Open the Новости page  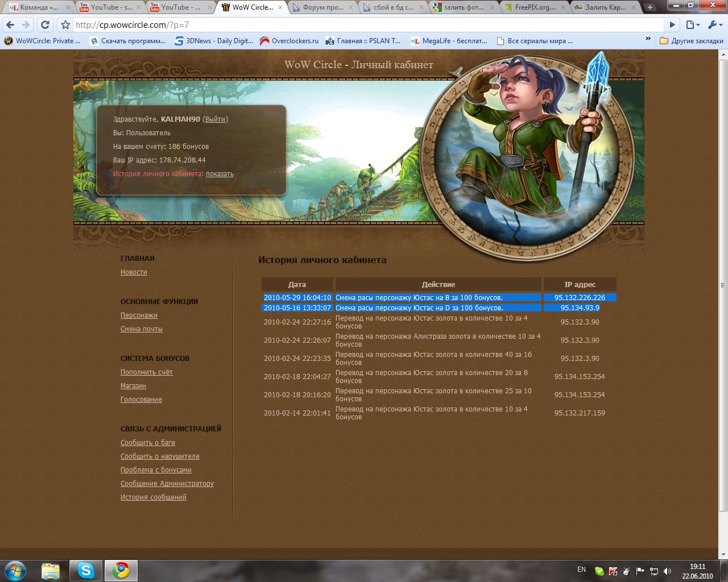134,272
